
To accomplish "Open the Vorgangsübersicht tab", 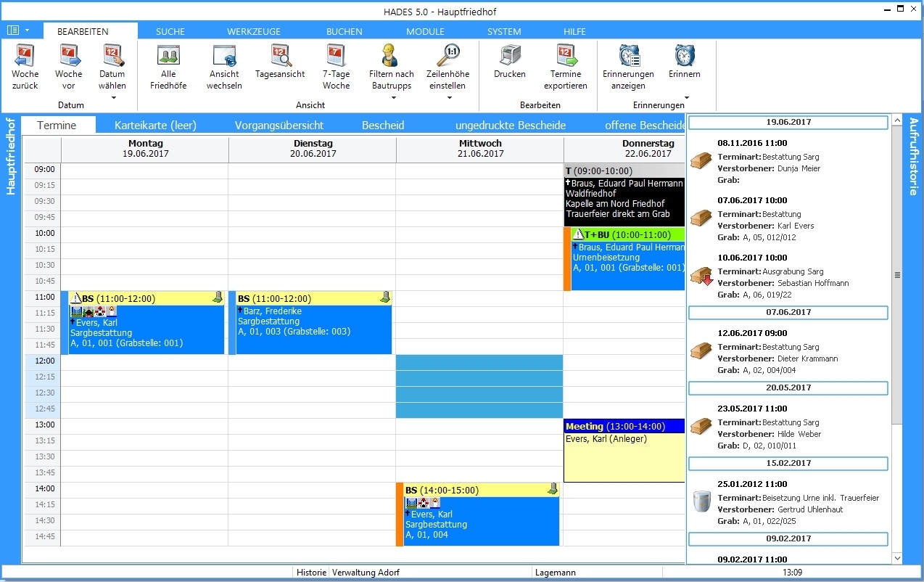I will [x=279, y=125].
